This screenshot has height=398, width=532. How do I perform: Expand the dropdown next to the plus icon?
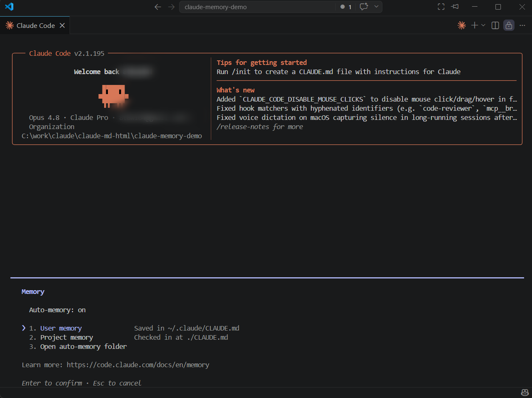click(483, 25)
